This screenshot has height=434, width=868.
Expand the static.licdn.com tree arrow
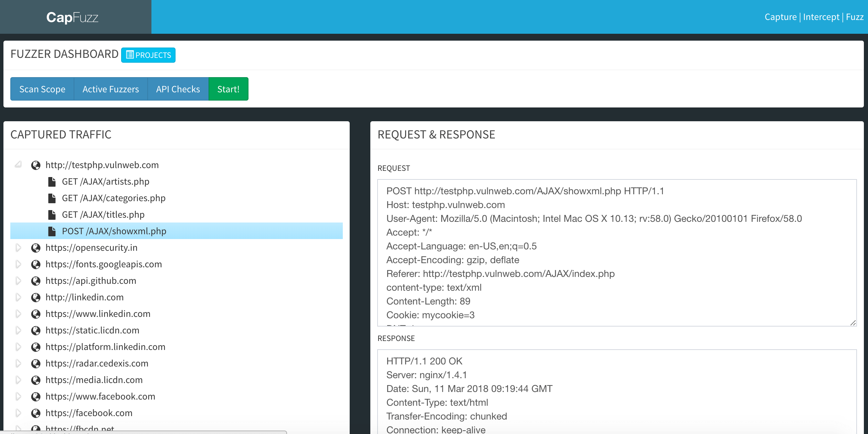(18, 330)
